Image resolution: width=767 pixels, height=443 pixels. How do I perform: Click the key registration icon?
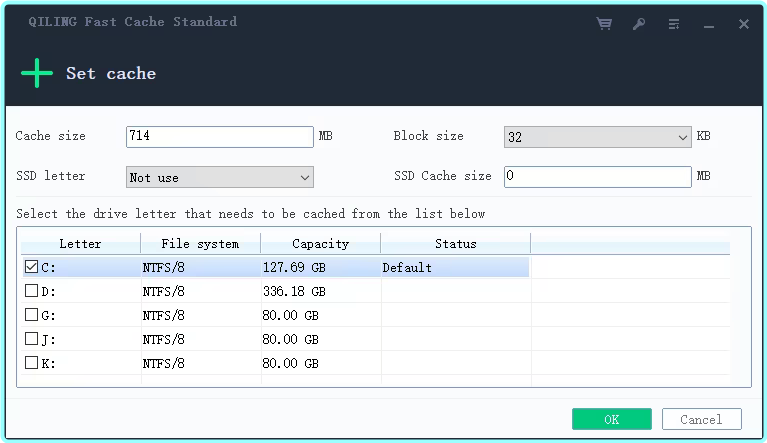639,23
